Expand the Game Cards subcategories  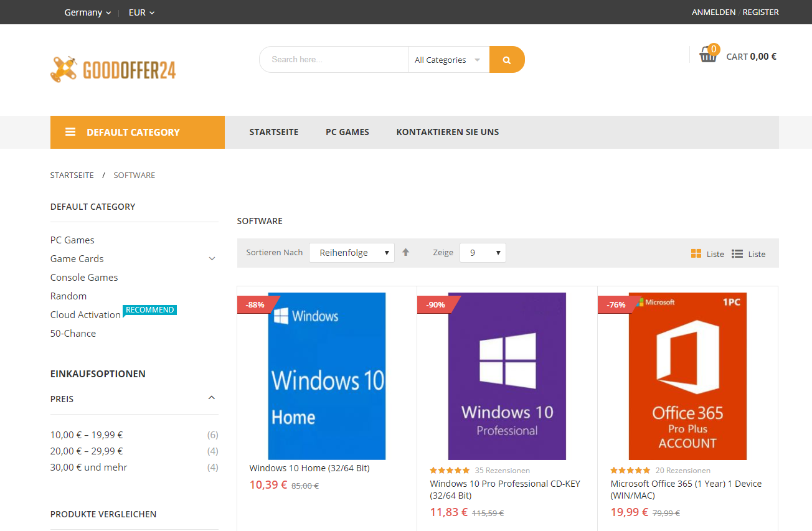point(212,258)
